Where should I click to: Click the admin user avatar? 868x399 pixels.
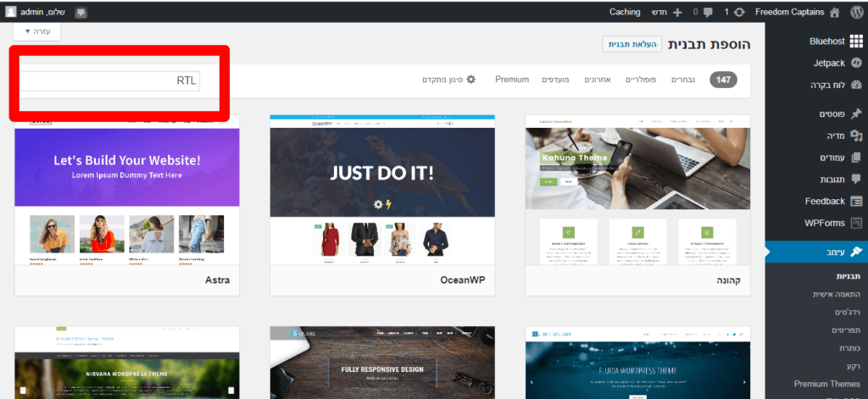coord(11,12)
